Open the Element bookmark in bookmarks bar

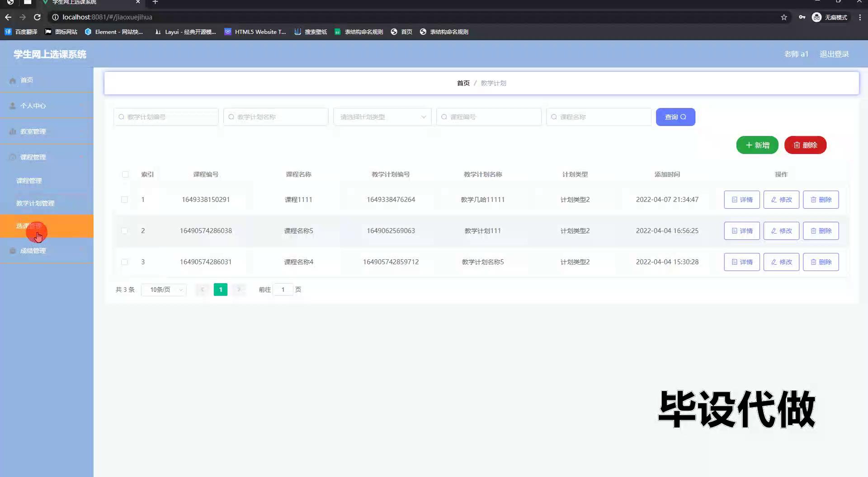pyautogui.click(x=113, y=32)
